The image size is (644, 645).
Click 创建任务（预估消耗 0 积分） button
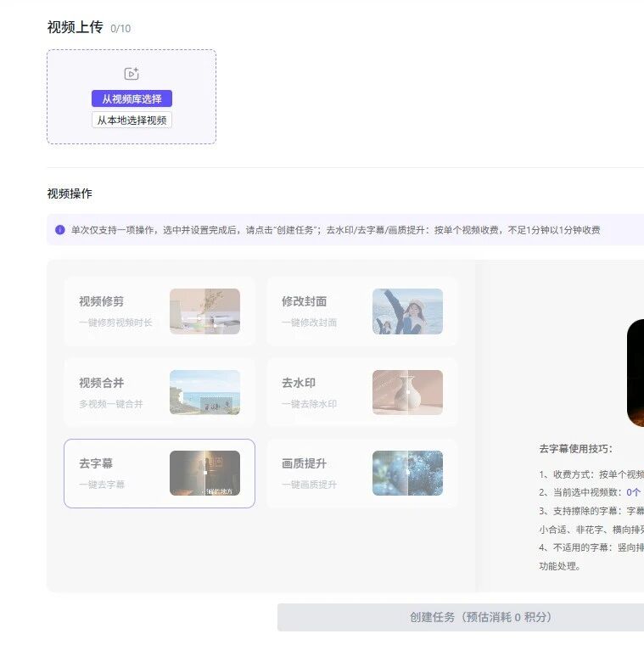461,617
